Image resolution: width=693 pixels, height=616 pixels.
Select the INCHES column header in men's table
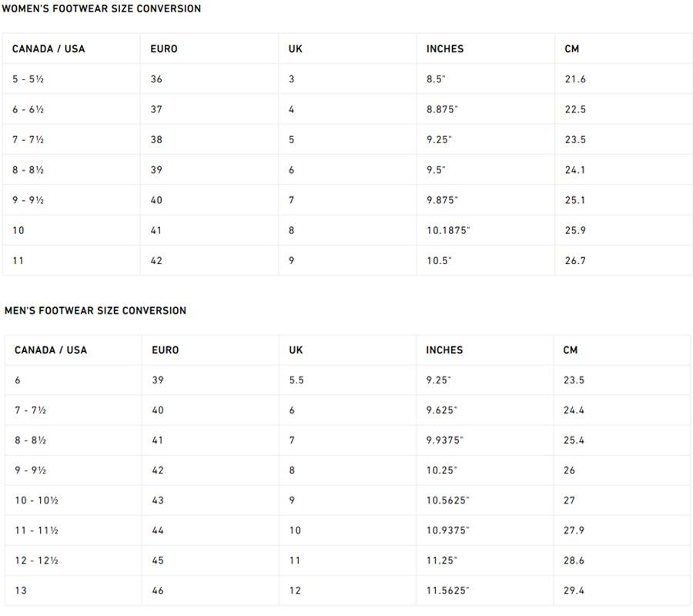tap(444, 350)
